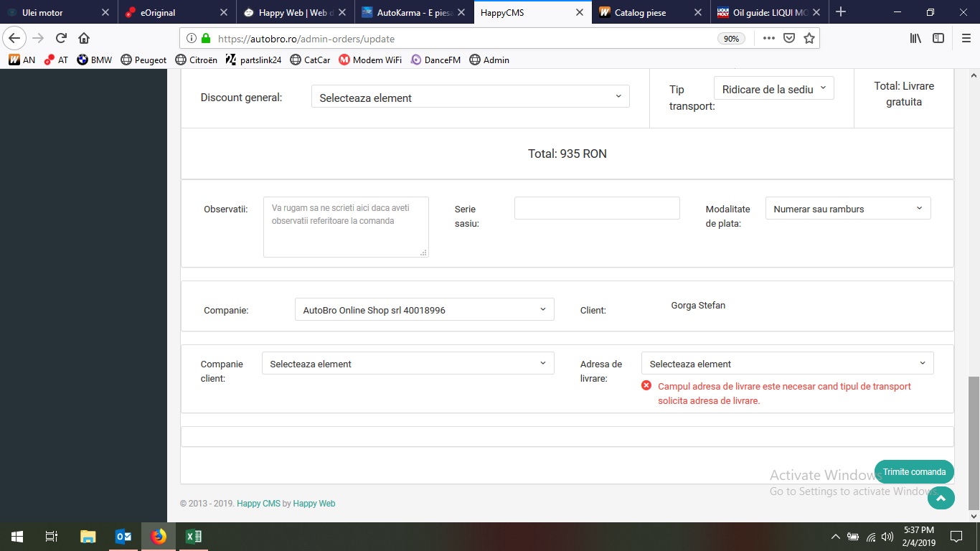Open Excel from the taskbar
The width and height of the screenshot is (980, 551).
coord(193,537)
